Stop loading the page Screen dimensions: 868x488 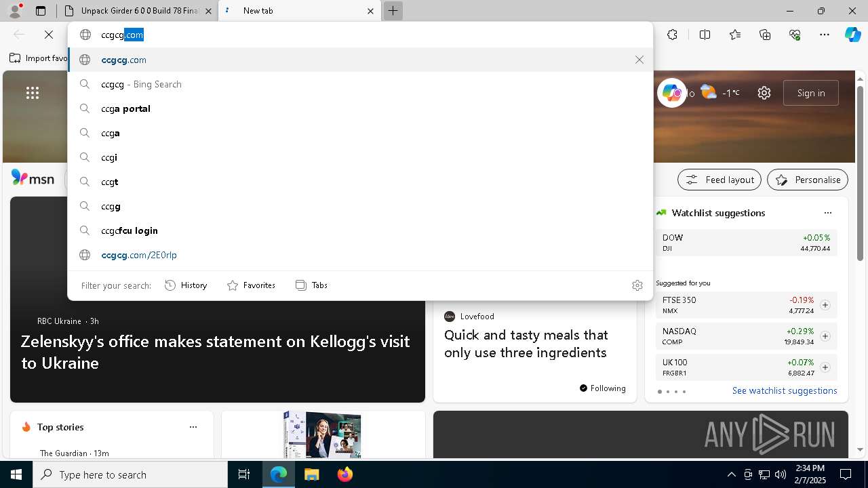tap(49, 35)
